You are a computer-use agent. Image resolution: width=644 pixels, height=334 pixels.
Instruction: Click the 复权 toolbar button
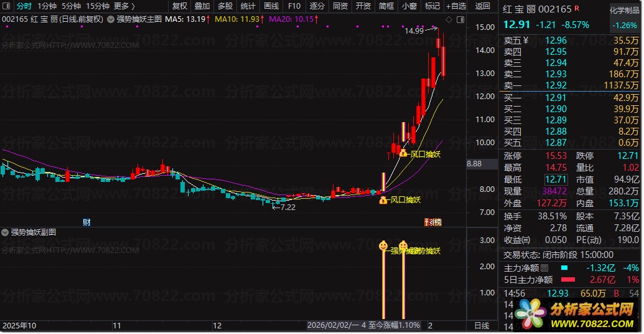pos(179,6)
